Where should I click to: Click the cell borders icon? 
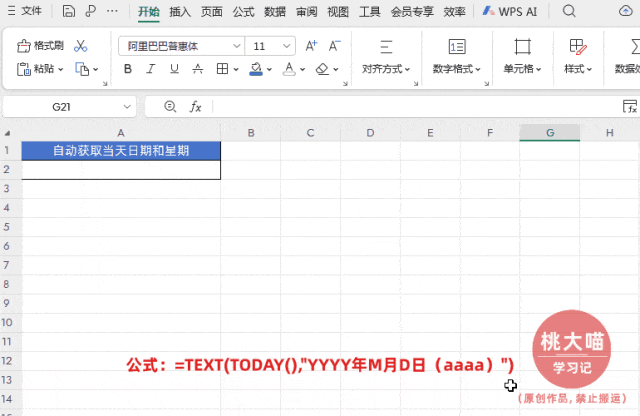click(222, 69)
